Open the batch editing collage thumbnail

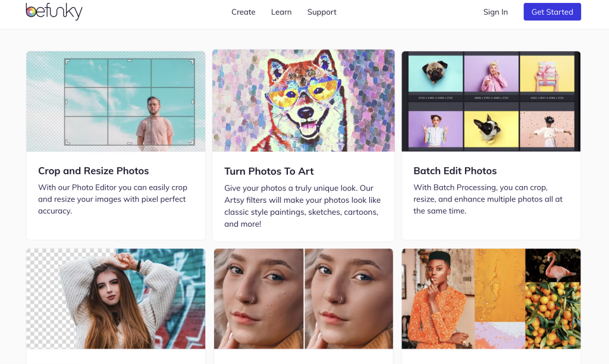pos(491,101)
